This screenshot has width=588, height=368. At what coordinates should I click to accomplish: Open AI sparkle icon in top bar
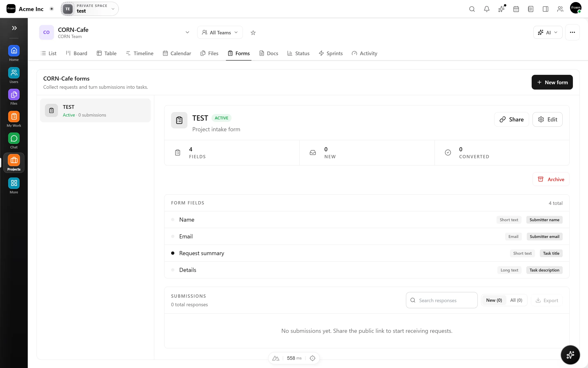(501, 9)
